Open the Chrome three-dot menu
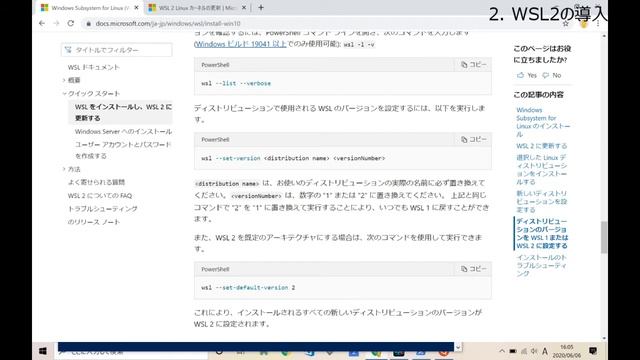This screenshot has height=360, width=640. [598, 24]
